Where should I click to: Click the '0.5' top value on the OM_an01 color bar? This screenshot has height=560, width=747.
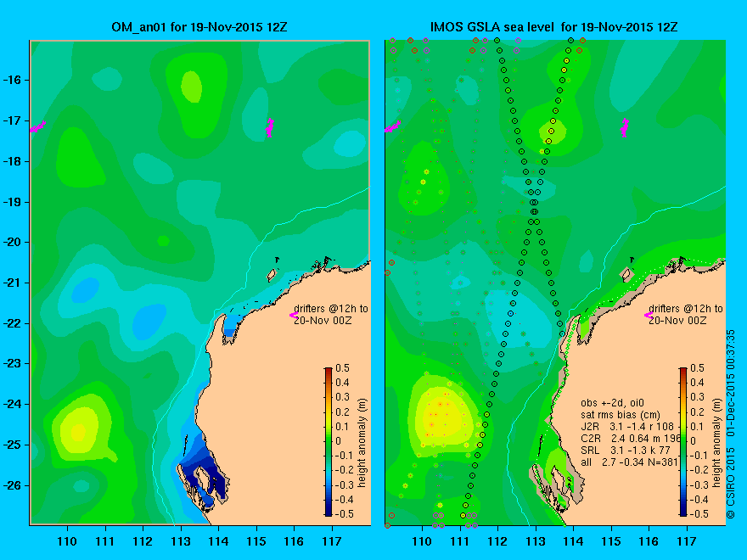(x=342, y=368)
